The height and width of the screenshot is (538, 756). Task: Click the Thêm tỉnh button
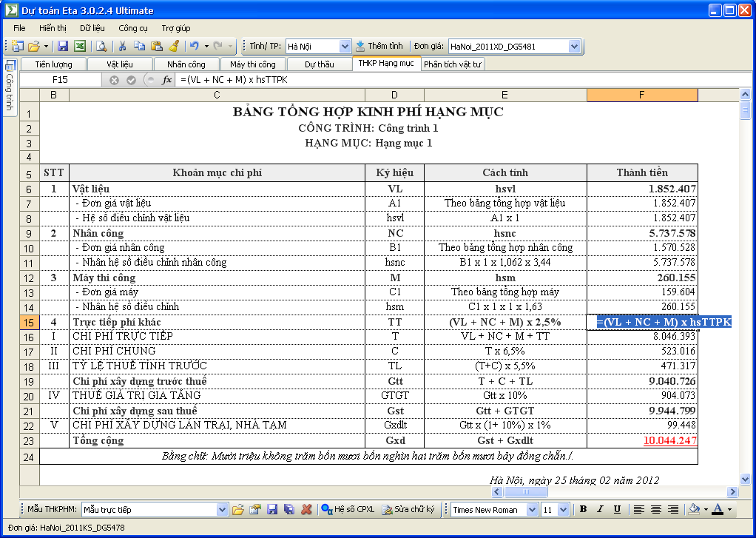(x=379, y=46)
